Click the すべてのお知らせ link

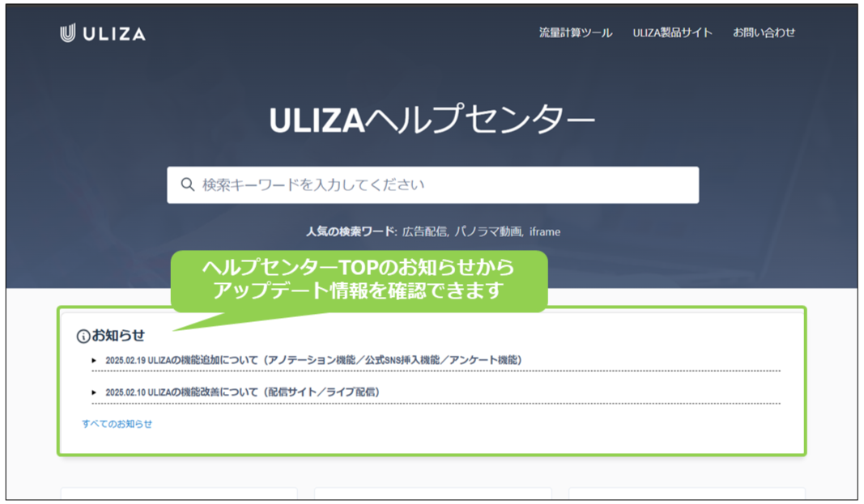click(117, 424)
